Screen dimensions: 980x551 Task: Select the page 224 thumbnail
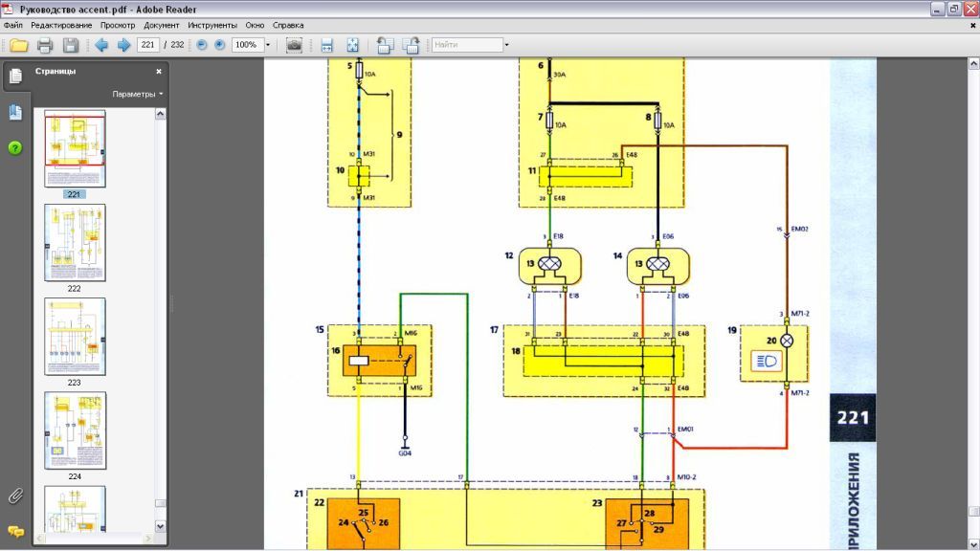coord(75,430)
